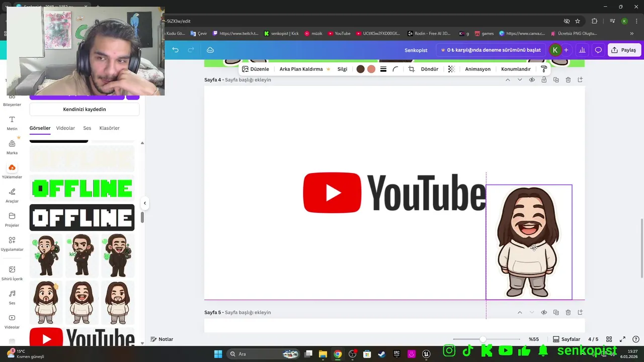This screenshot has height=362, width=644.
Task: Open corner rounding icon
Action: tap(395, 69)
